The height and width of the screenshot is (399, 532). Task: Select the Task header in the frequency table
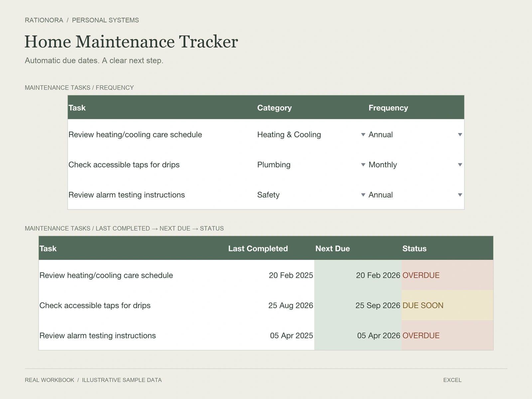coord(77,108)
